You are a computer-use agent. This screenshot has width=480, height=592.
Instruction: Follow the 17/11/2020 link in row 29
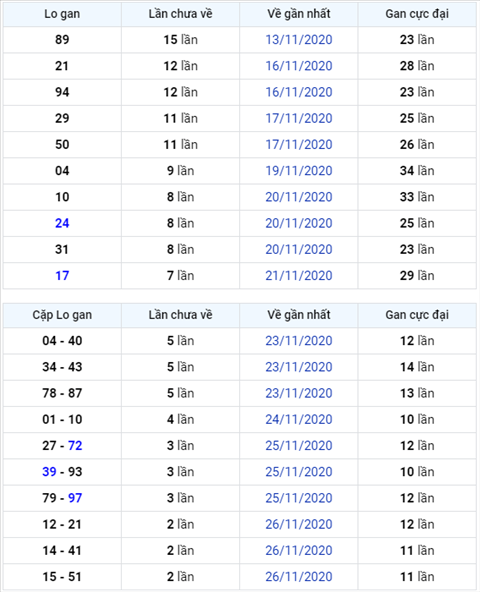pos(299,118)
